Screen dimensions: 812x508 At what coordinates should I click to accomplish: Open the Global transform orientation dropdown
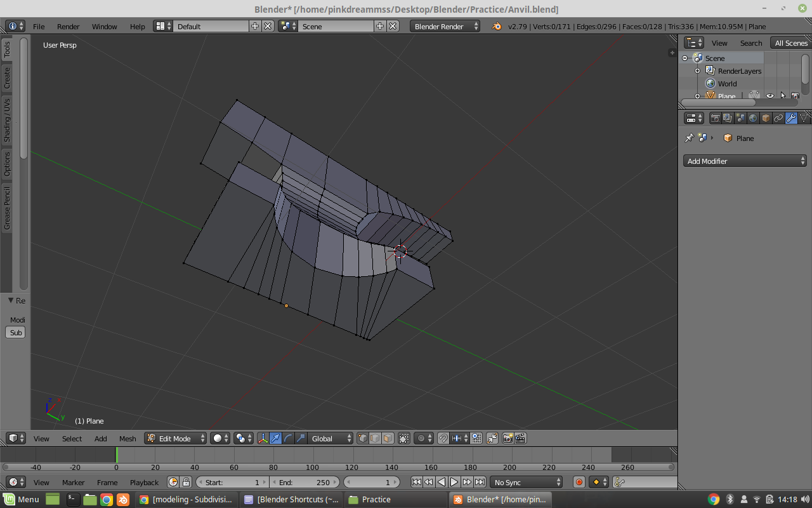click(x=331, y=438)
